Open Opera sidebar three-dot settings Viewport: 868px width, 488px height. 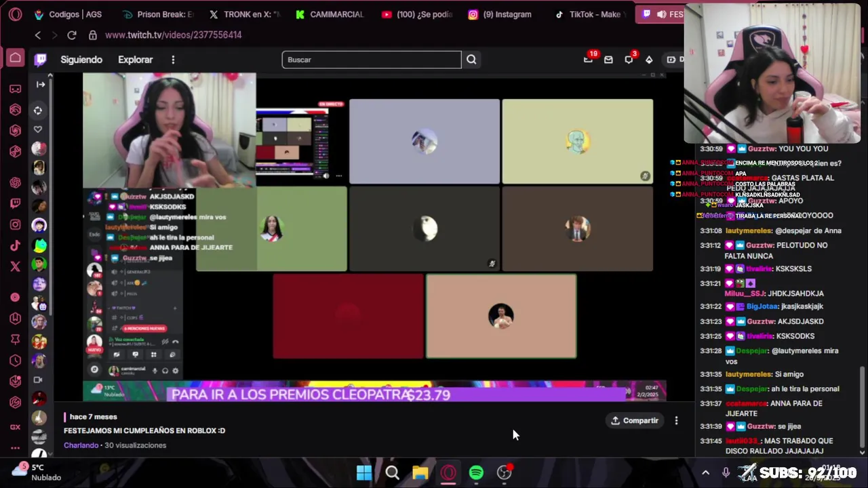pos(15,448)
